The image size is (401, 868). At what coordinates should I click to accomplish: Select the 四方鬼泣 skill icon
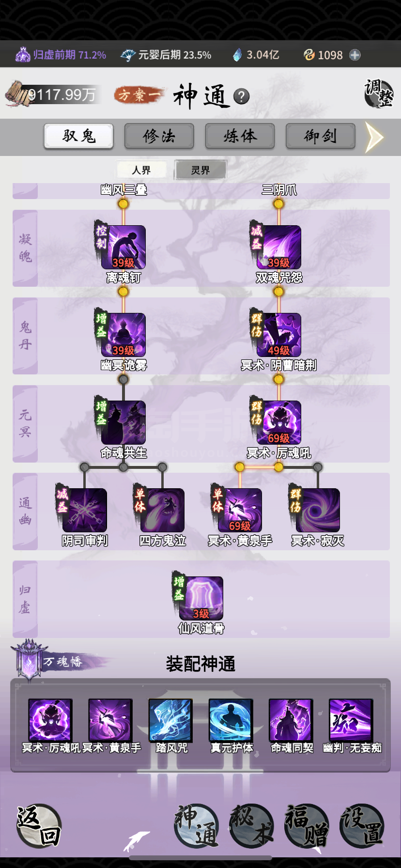pyautogui.click(x=162, y=510)
